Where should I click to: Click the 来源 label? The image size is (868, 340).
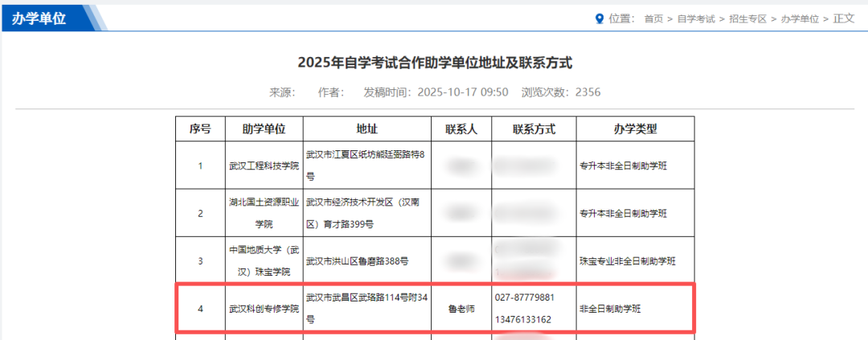282,92
